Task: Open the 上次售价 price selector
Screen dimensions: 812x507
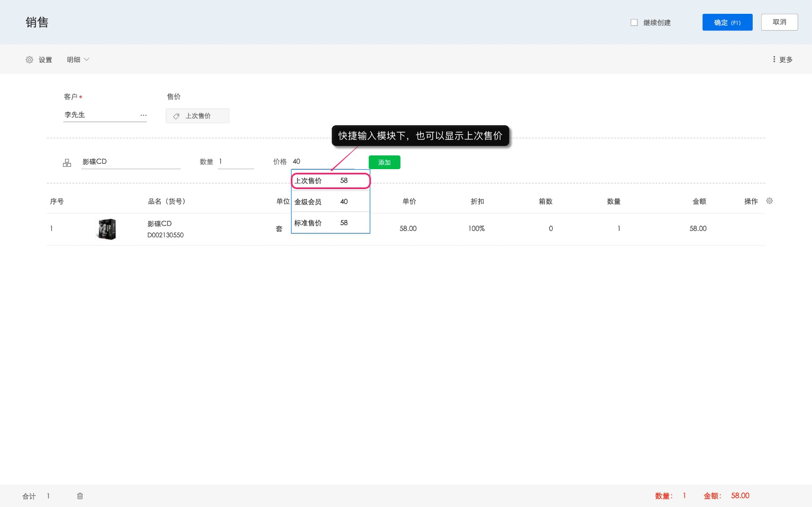Action: [x=197, y=116]
